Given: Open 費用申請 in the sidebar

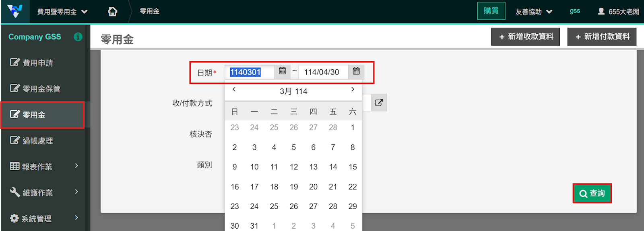Looking at the screenshot, I should point(37,63).
